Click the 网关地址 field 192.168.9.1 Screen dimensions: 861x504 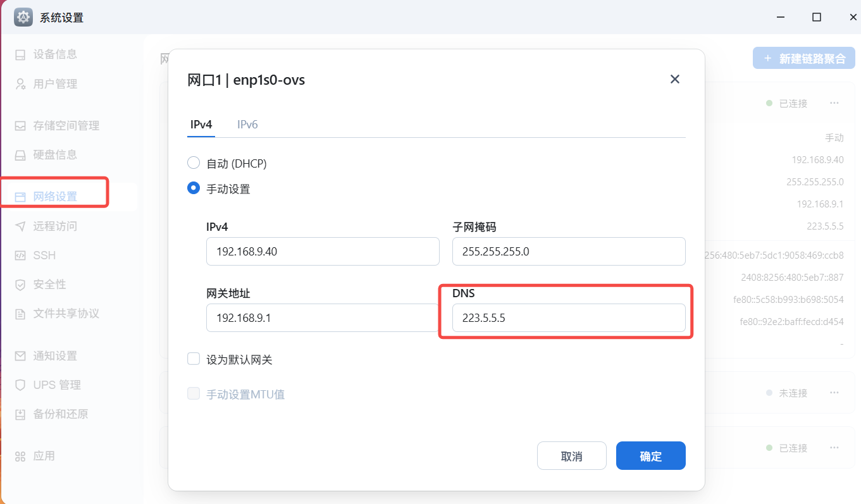[x=323, y=318]
